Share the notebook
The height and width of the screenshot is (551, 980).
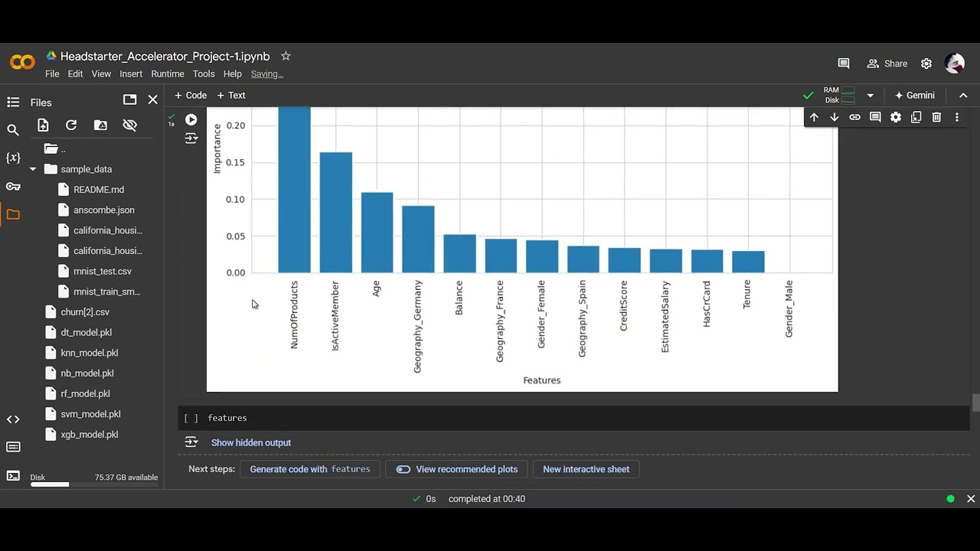[x=887, y=64]
